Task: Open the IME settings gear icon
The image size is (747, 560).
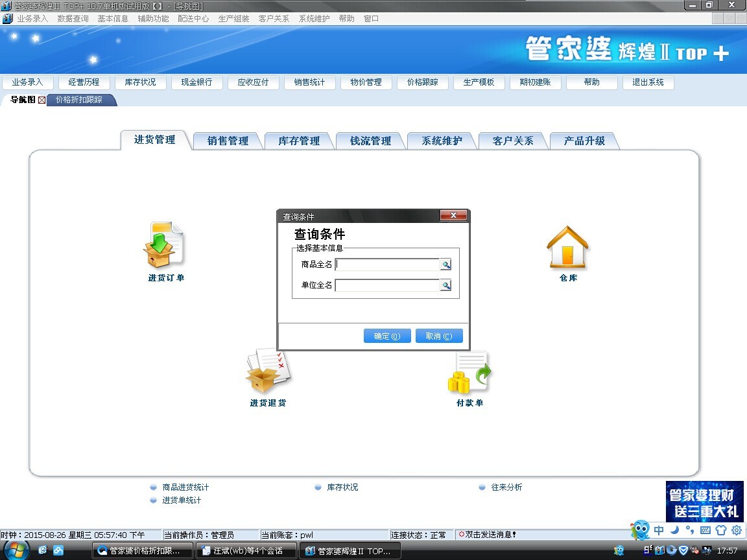Action: 737,530
